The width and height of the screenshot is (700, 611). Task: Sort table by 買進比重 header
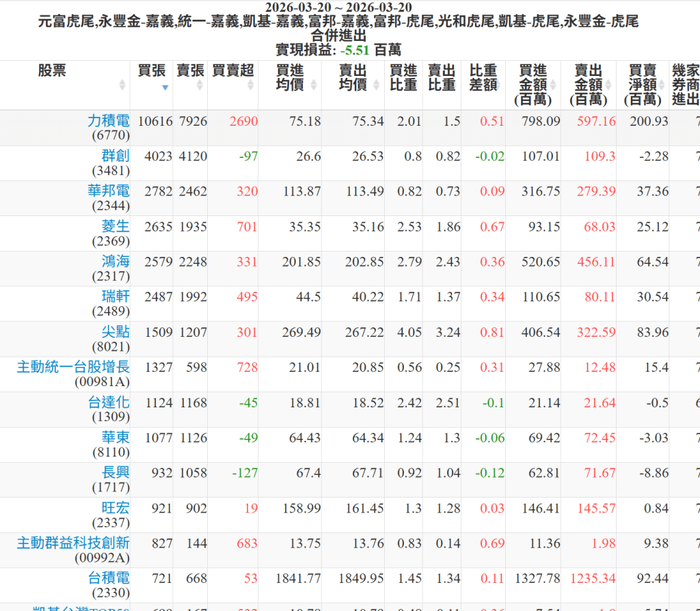point(403,77)
